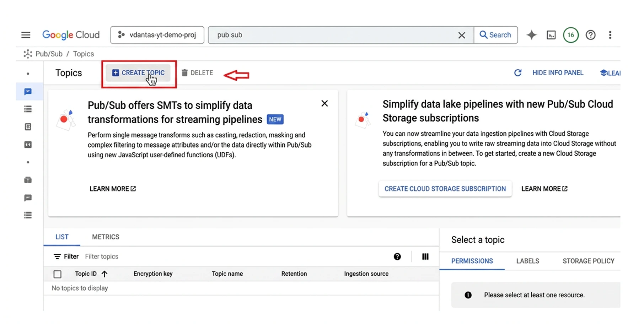Click the Retention column header
Viewport: 644px width, 324px height.
click(294, 274)
